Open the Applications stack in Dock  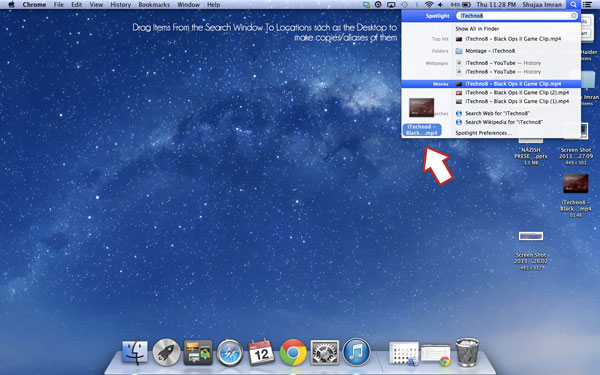pyautogui.click(x=404, y=353)
